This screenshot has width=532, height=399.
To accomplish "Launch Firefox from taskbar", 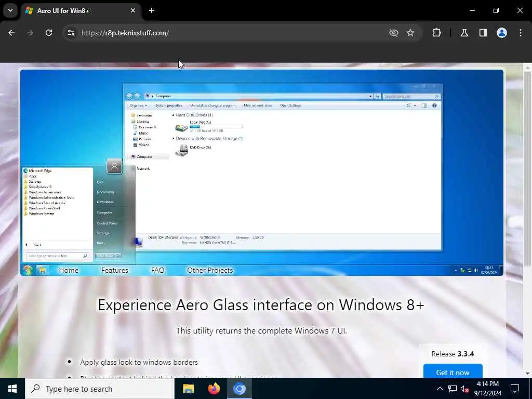I will (214, 389).
